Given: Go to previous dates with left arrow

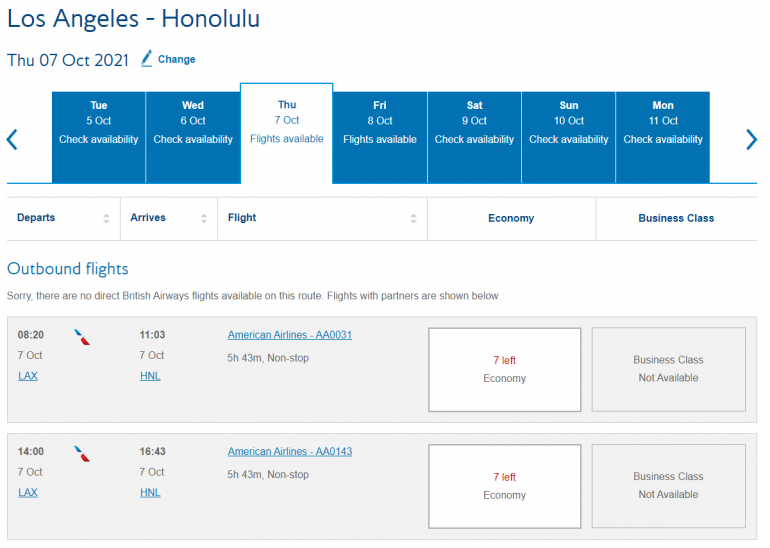Looking at the screenshot, I should click(x=12, y=139).
